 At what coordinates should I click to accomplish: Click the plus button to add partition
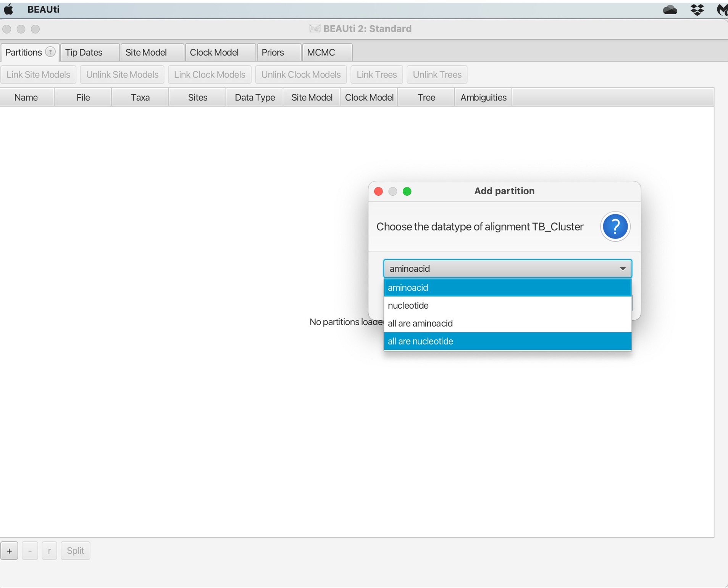tap(9, 551)
